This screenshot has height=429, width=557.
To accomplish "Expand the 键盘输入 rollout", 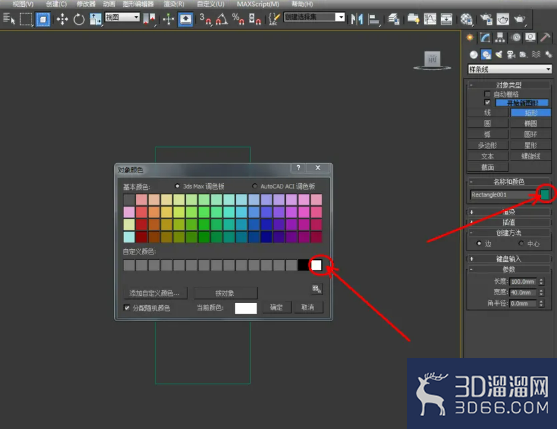I will [509, 259].
